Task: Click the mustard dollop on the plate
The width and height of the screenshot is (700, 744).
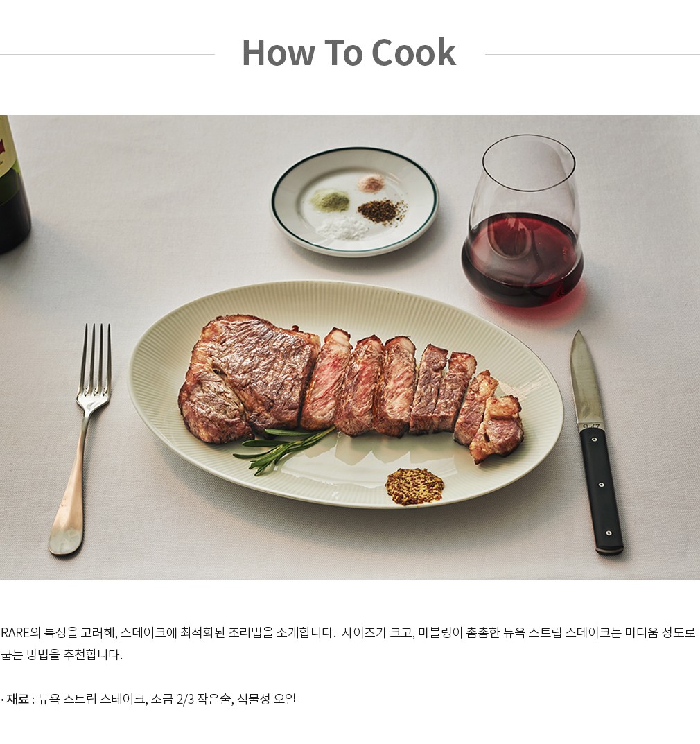Action: (414, 486)
